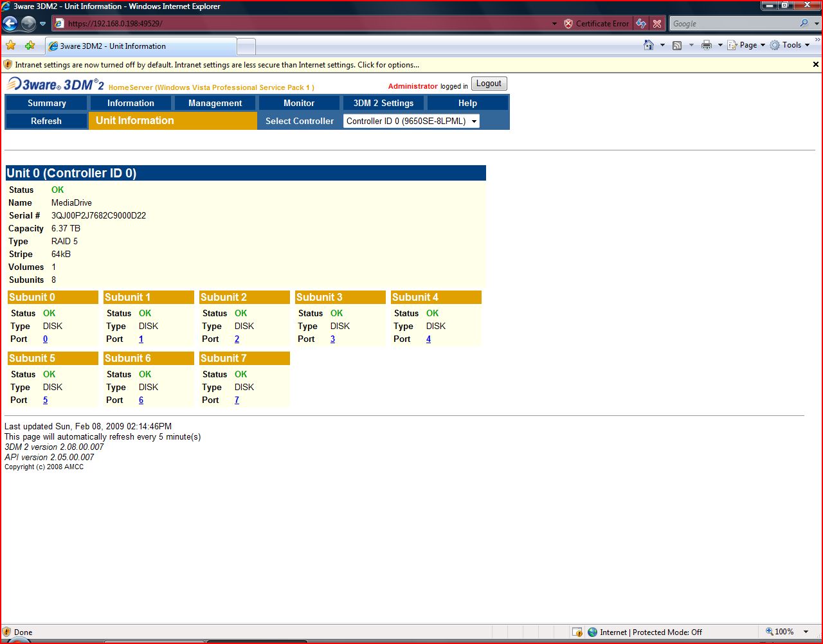Click the capacity value 6.37 TB
823x644 pixels.
(x=66, y=228)
